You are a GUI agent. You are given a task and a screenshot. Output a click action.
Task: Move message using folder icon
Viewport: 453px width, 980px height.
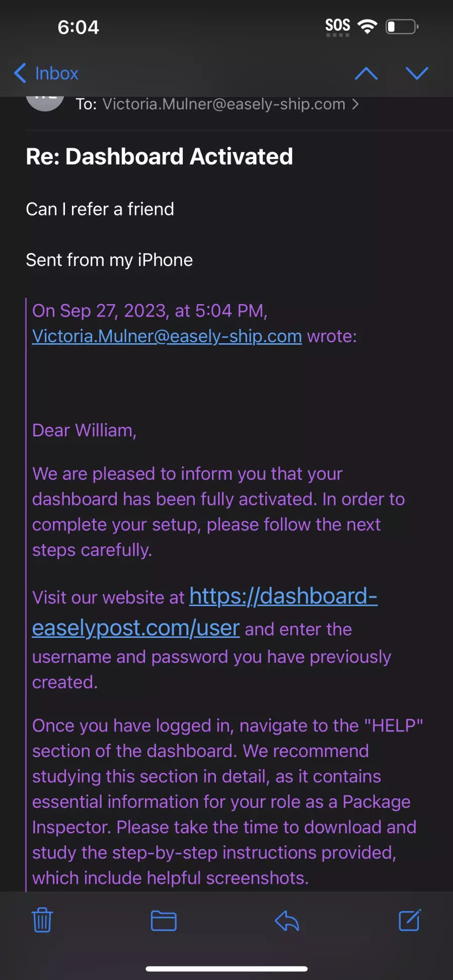point(164,921)
